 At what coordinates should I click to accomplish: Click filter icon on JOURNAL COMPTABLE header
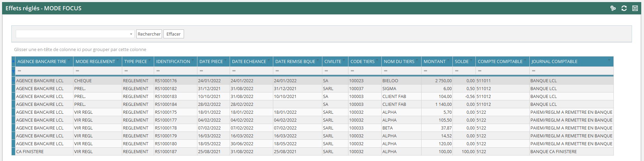tap(609, 60)
